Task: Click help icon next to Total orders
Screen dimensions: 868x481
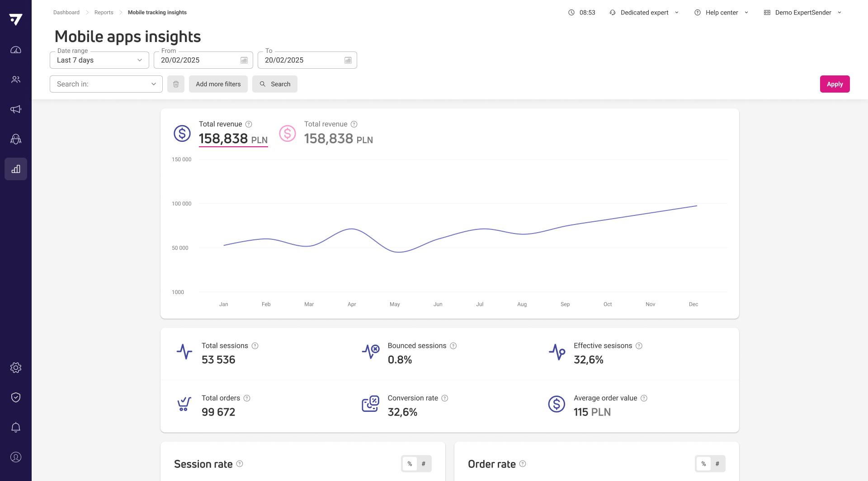Action: 247,398
